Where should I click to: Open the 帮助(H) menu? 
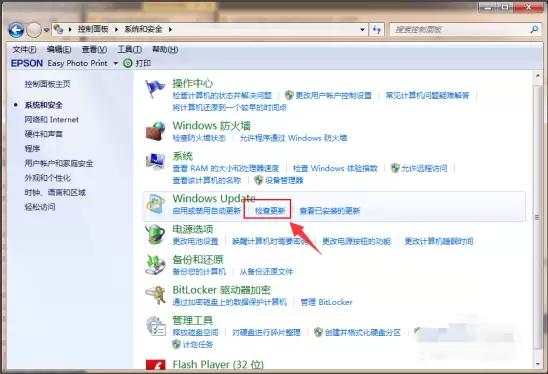165,50
